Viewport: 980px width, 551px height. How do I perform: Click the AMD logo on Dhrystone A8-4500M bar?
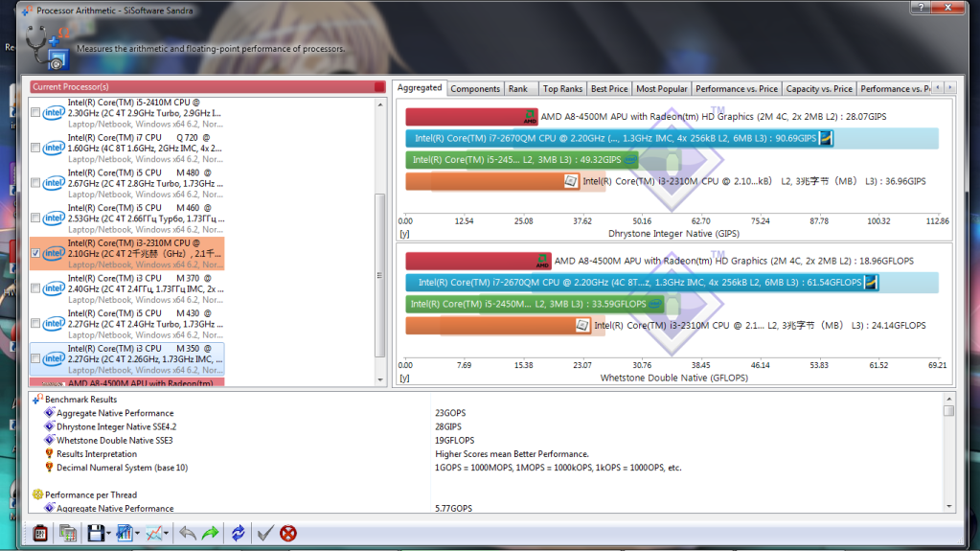point(530,116)
